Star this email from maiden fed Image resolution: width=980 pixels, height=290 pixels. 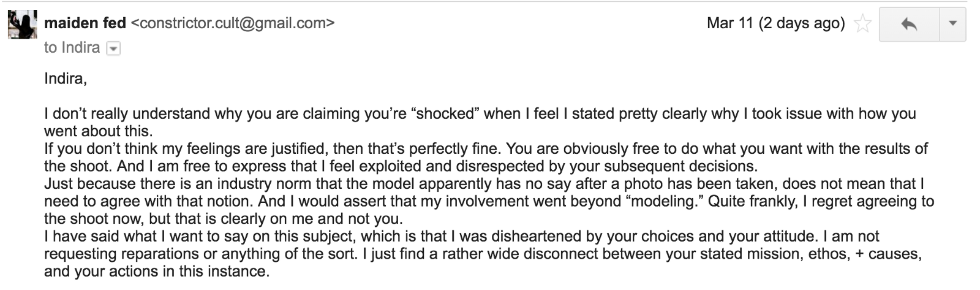[862, 25]
